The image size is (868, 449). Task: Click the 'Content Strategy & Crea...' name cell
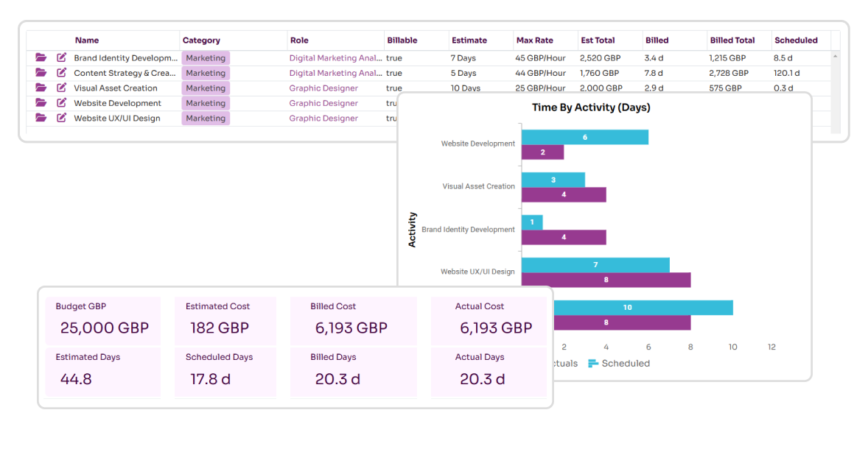125,73
